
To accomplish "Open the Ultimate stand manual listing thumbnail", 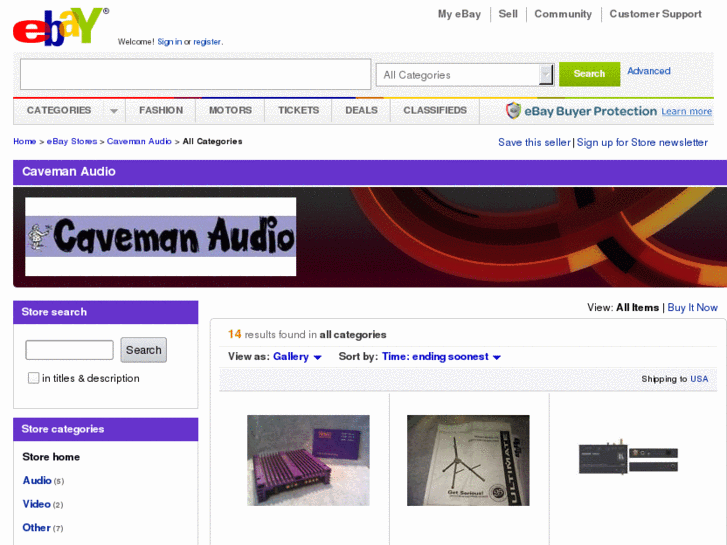I will [x=468, y=460].
